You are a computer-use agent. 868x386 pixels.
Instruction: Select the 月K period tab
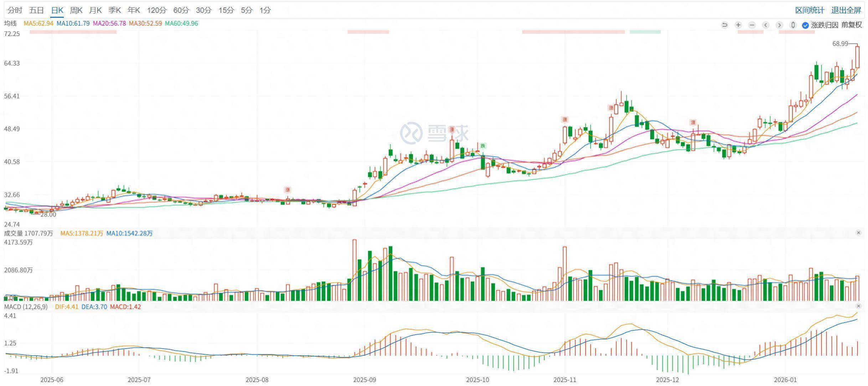(x=95, y=10)
